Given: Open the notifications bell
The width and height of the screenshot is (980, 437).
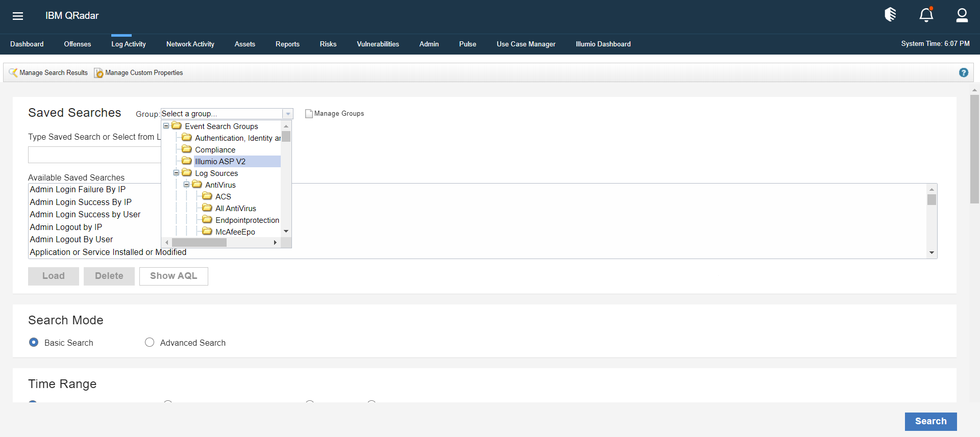Looking at the screenshot, I should point(926,15).
